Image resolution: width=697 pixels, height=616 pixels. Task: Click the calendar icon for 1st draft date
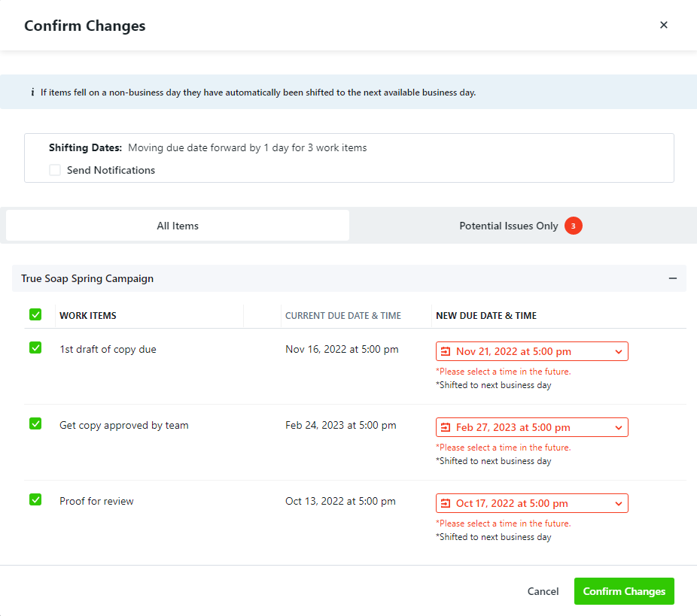[x=446, y=351]
